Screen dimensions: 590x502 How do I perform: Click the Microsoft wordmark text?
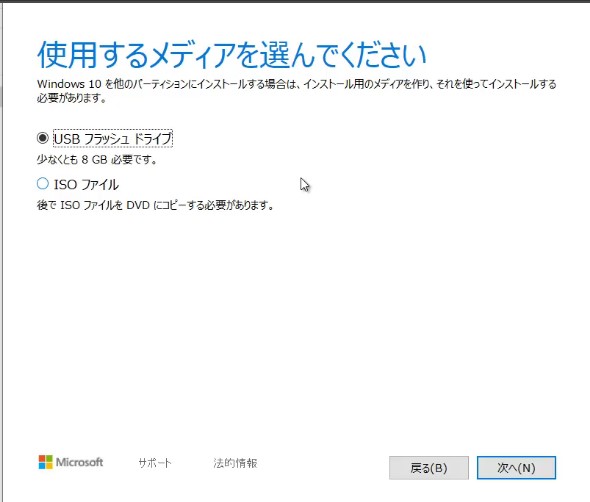(x=79, y=462)
